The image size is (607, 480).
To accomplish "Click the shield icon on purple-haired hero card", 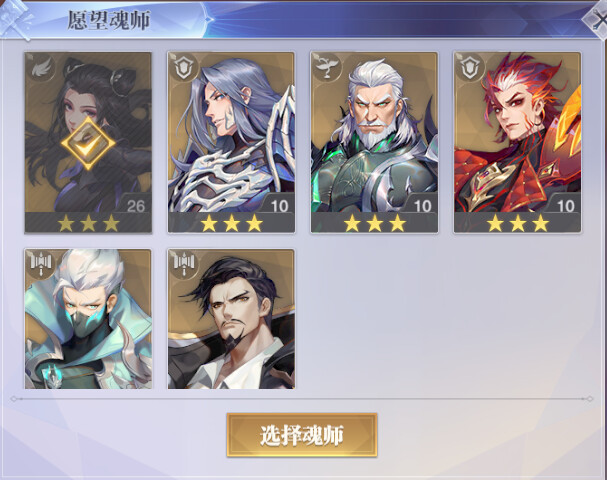I will pos(184,68).
